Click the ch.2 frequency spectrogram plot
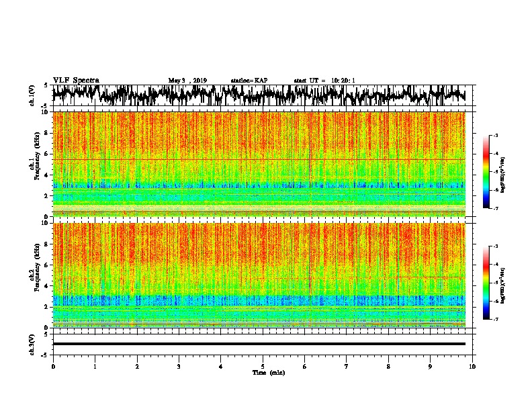Screen dimensions: 532x411 [x=259, y=275]
